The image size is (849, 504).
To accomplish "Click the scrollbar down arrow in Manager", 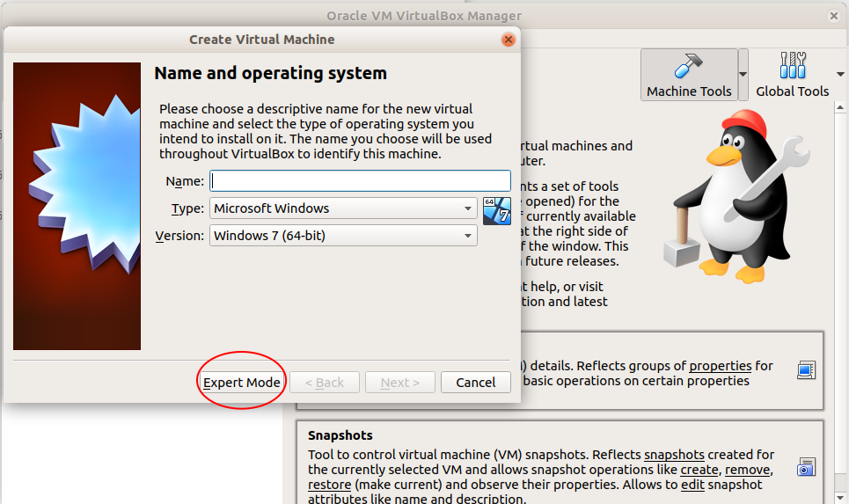I will tap(840, 497).
